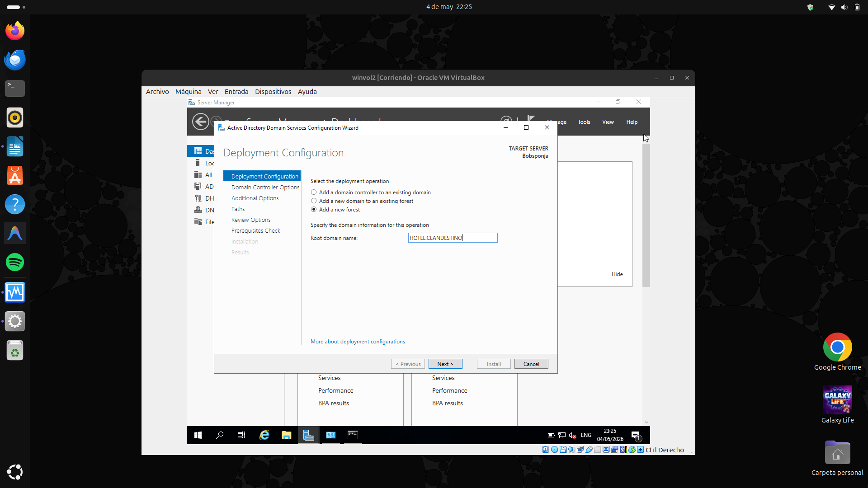
Task: Click the Root domain name field
Action: [453, 238]
